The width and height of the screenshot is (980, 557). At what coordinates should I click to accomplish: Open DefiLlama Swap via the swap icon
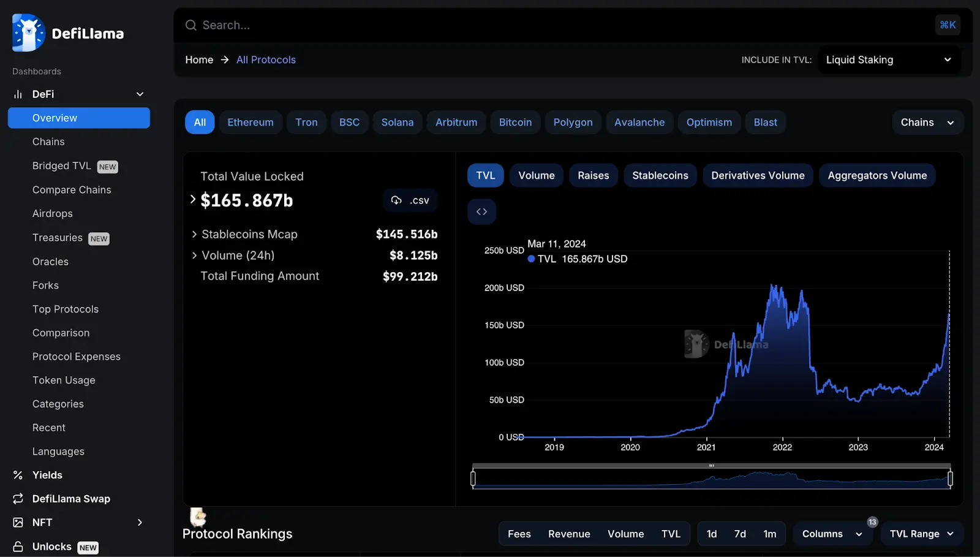point(18,499)
